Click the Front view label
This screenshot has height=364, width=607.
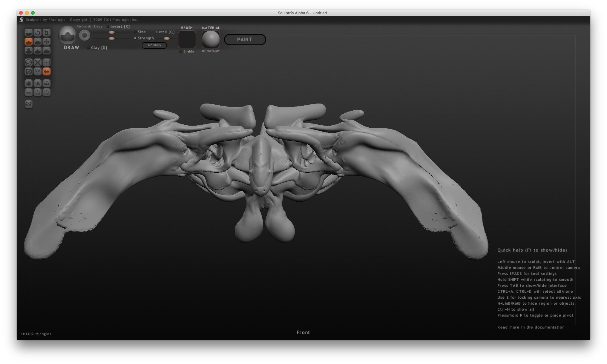(x=303, y=332)
